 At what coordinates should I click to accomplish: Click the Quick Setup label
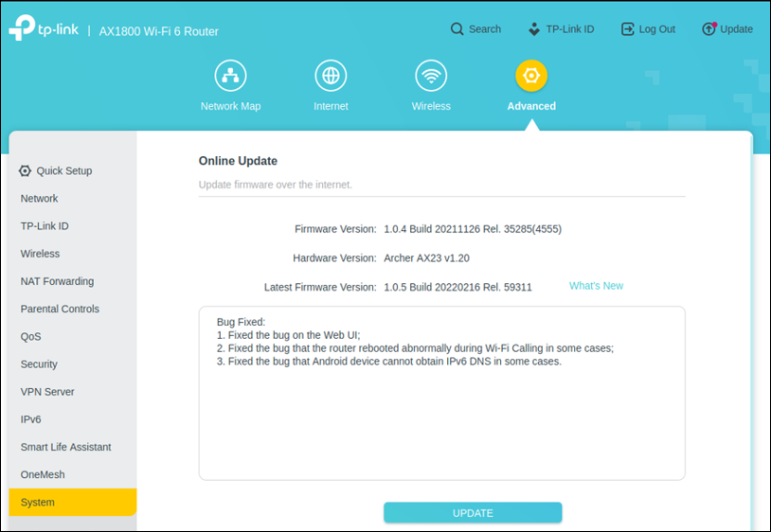pos(63,171)
